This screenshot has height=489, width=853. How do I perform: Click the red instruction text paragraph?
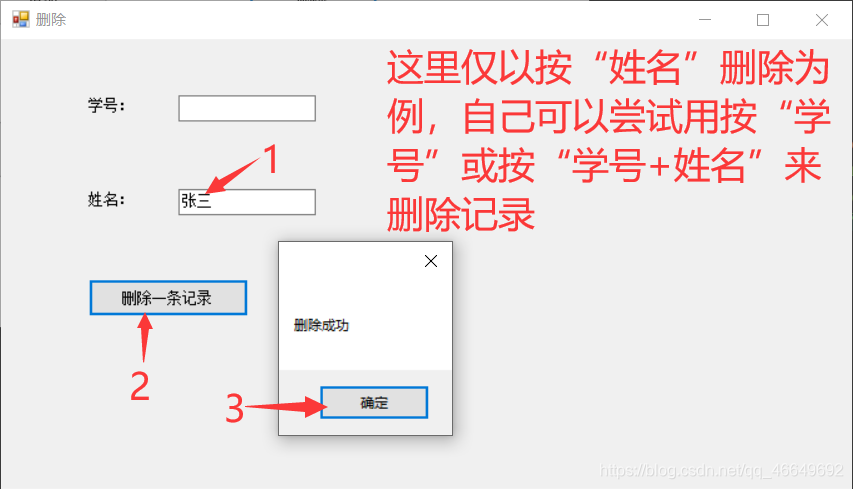pyautogui.click(x=608, y=141)
